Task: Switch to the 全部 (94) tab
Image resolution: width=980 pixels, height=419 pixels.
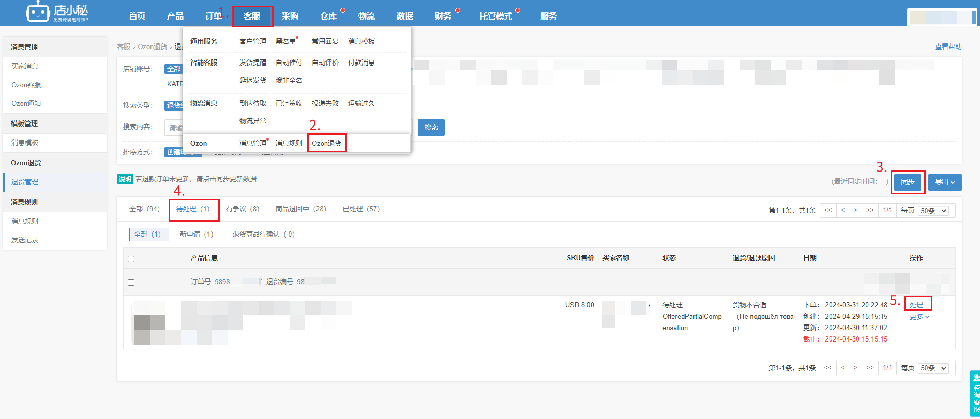Action: click(x=144, y=209)
